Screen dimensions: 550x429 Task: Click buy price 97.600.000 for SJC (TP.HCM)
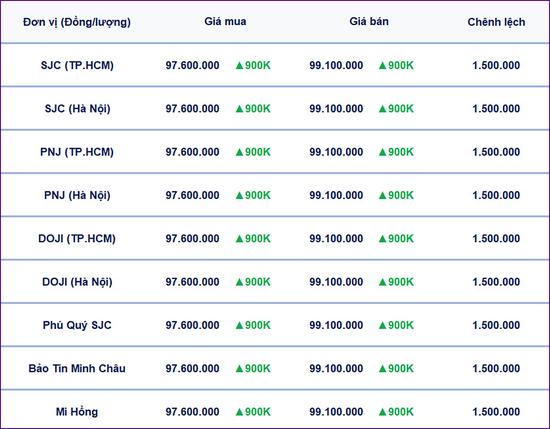pos(193,65)
